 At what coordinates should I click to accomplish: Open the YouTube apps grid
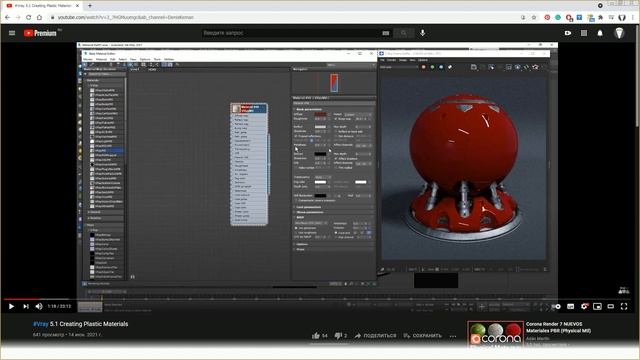point(584,33)
